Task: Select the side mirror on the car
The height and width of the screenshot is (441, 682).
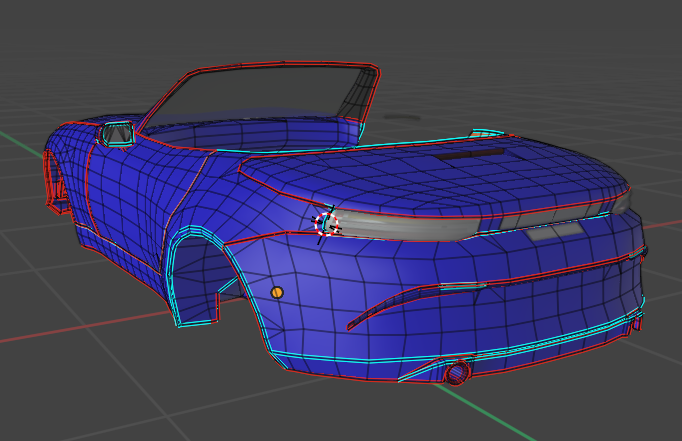Action: [118, 132]
